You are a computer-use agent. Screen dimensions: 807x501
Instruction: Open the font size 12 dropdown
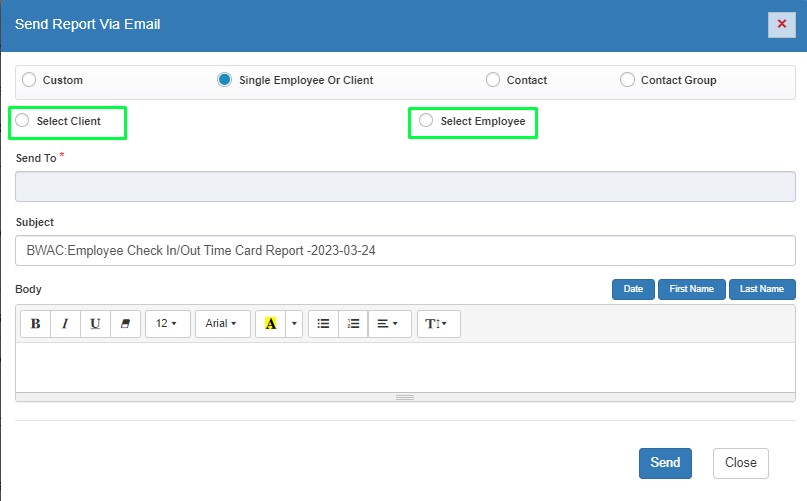[167, 324]
